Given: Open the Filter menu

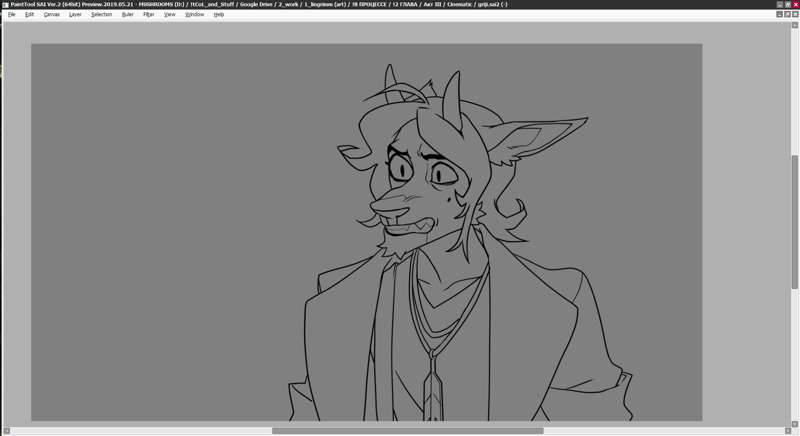Looking at the screenshot, I should pos(148,14).
